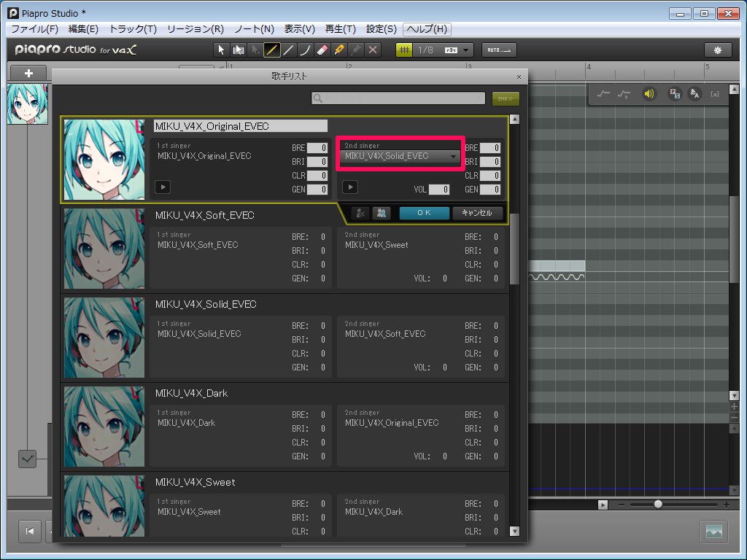Select the MIKU_V4X_Solid_EVEC singer entry
Screen dimensions: 747x560
tap(285, 338)
